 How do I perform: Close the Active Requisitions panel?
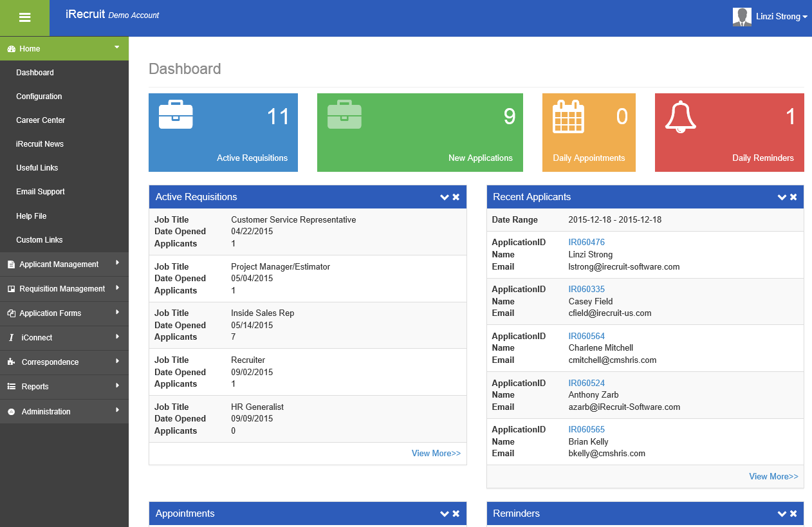[456, 197]
